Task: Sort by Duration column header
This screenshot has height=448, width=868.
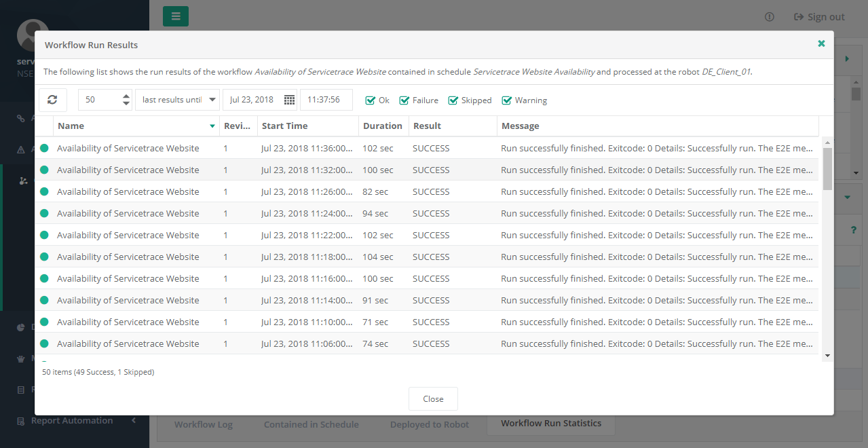Action: click(x=383, y=126)
